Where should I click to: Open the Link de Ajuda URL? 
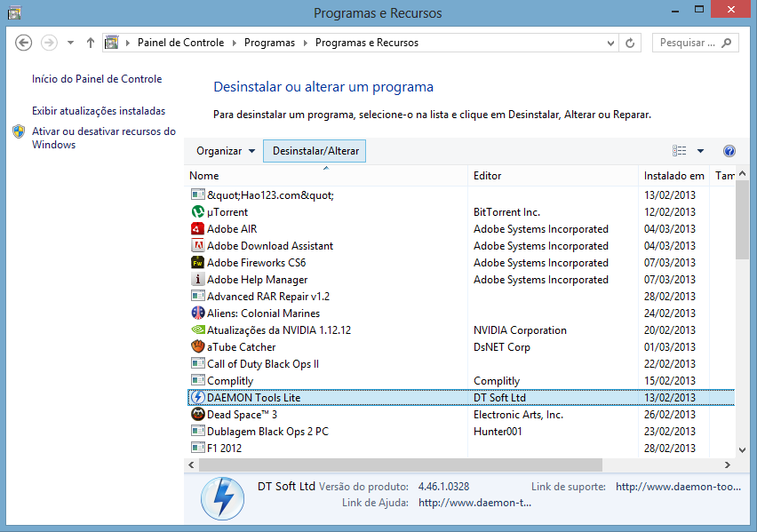click(x=474, y=503)
